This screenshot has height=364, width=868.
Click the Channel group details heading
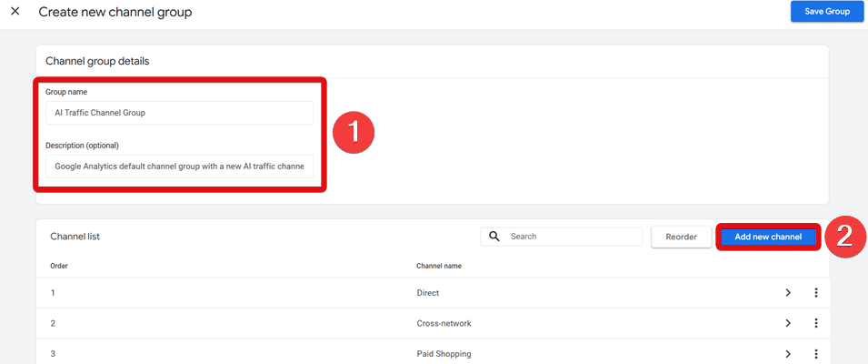click(97, 61)
